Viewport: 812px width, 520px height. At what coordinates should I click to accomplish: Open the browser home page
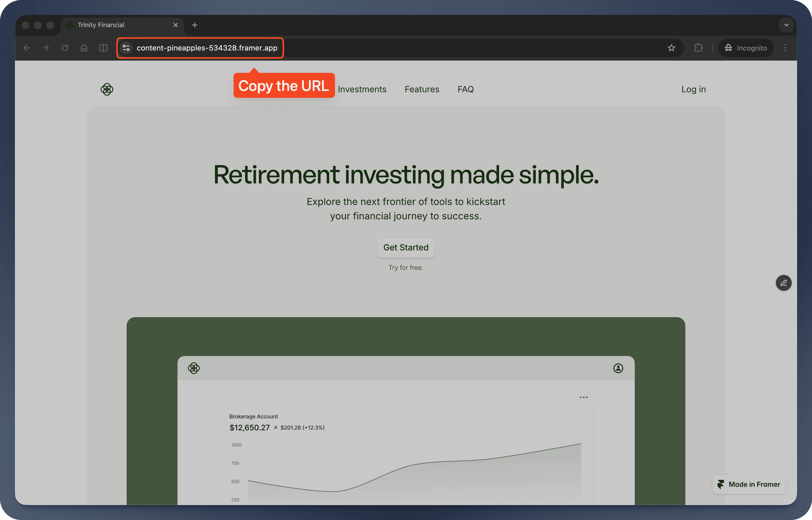[84, 48]
